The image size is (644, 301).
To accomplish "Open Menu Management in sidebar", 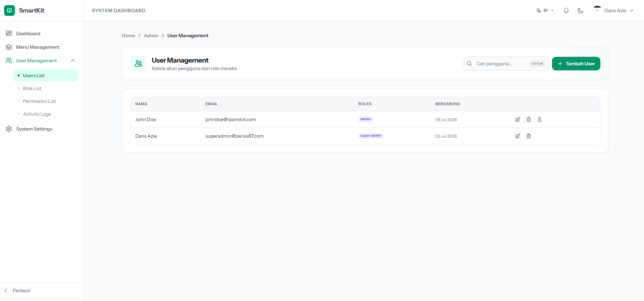I will point(42,47).
